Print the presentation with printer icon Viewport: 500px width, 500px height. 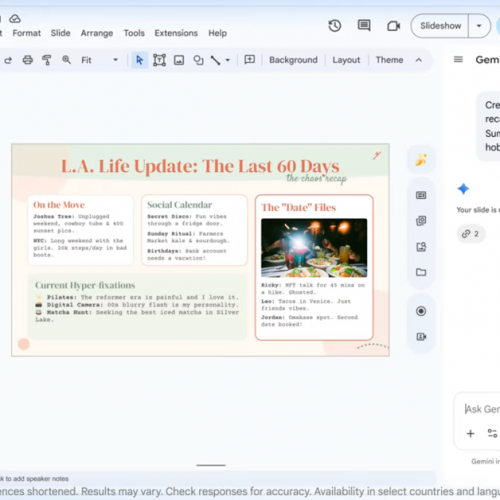pyautogui.click(x=27, y=60)
